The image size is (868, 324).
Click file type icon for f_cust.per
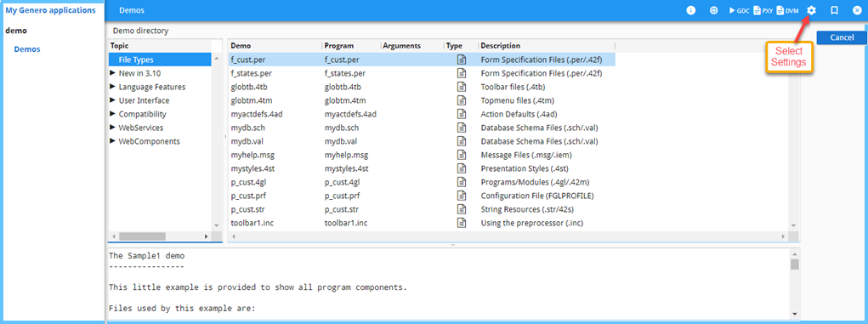461,60
